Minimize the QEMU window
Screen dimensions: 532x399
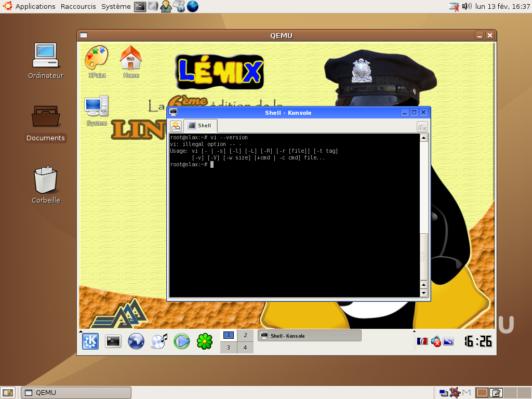click(480, 35)
